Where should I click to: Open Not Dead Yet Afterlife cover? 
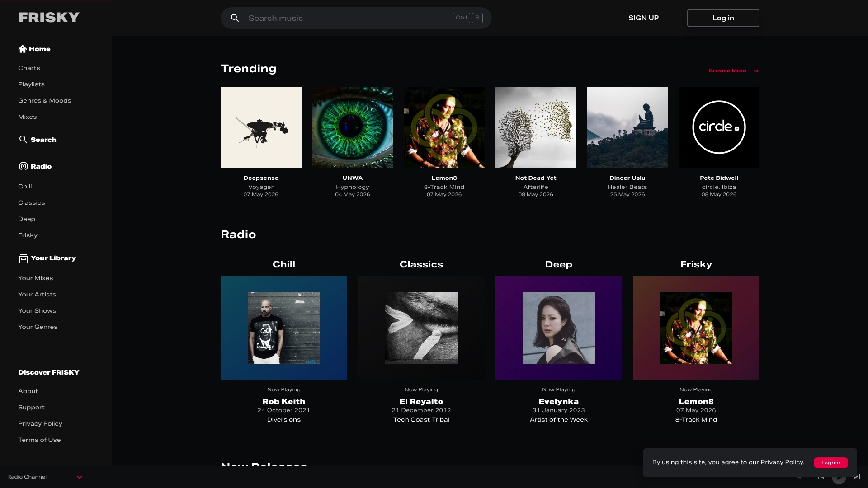click(536, 127)
